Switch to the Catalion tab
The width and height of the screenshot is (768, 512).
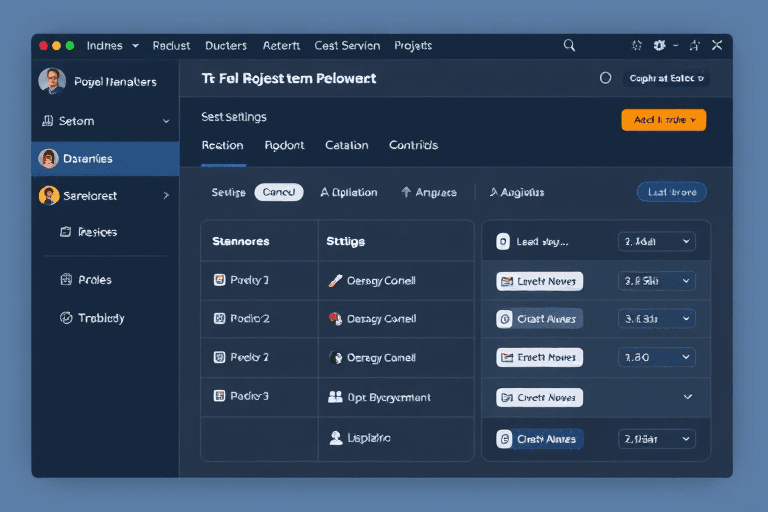(347, 145)
